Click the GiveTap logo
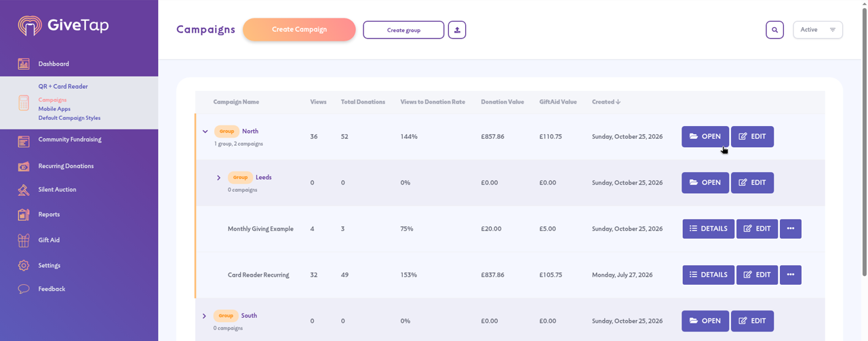Viewport: 868px width, 341px height. [63, 26]
